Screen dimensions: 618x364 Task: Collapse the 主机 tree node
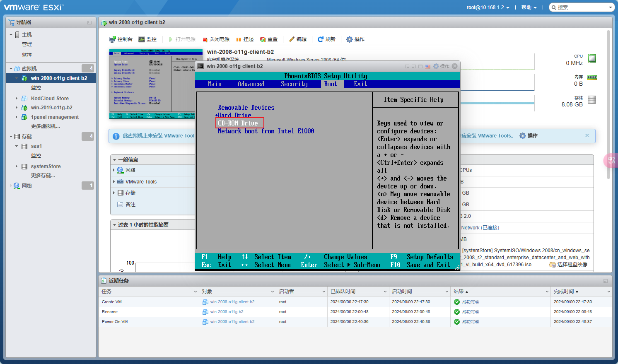[11, 35]
